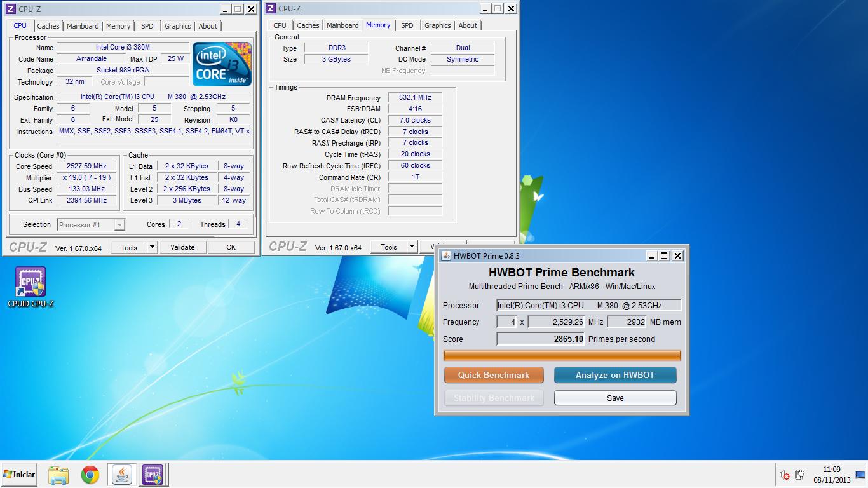Open Graphics tab in left CPU-Z window
Image resolution: width=868 pixels, height=488 pixels.
pos(178,26)
